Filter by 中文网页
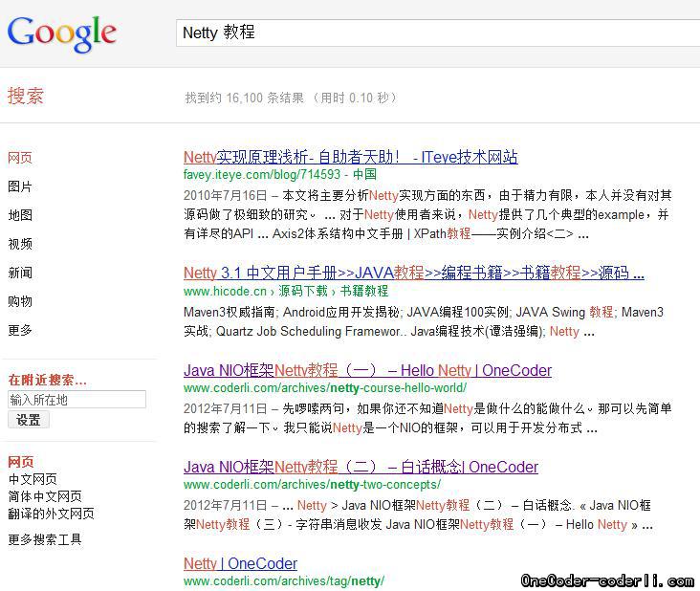The image size is (700, 591). click(x=33, y=479)
